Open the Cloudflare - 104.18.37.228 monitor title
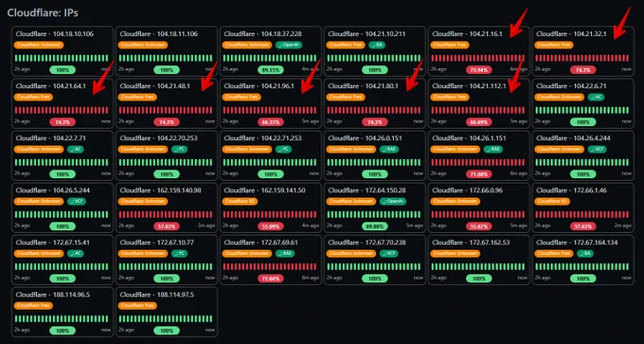Image resolution: width=644 pixels, height=344 pixels. (x=262, y=34)
